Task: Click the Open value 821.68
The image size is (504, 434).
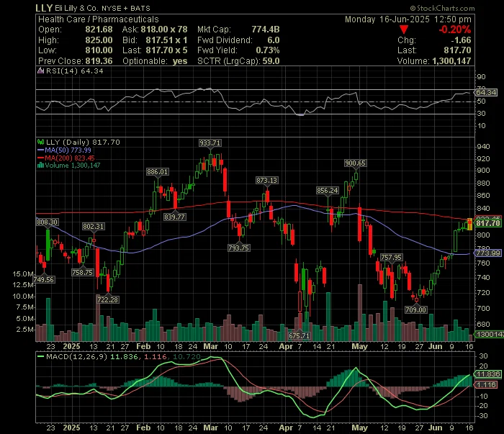Action: [99, 30]
